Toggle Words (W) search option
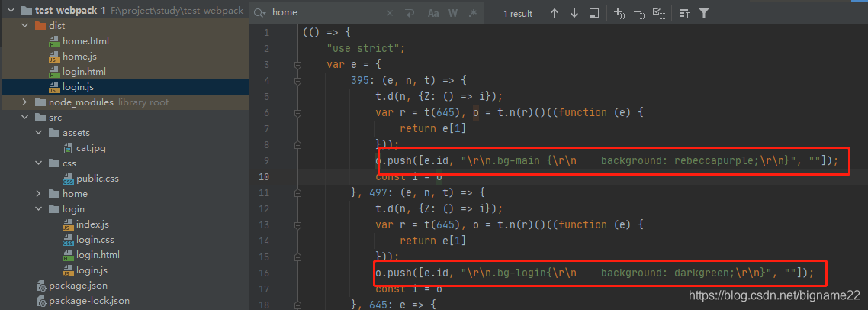Screen dimensions: 868x310 (453, 13)
